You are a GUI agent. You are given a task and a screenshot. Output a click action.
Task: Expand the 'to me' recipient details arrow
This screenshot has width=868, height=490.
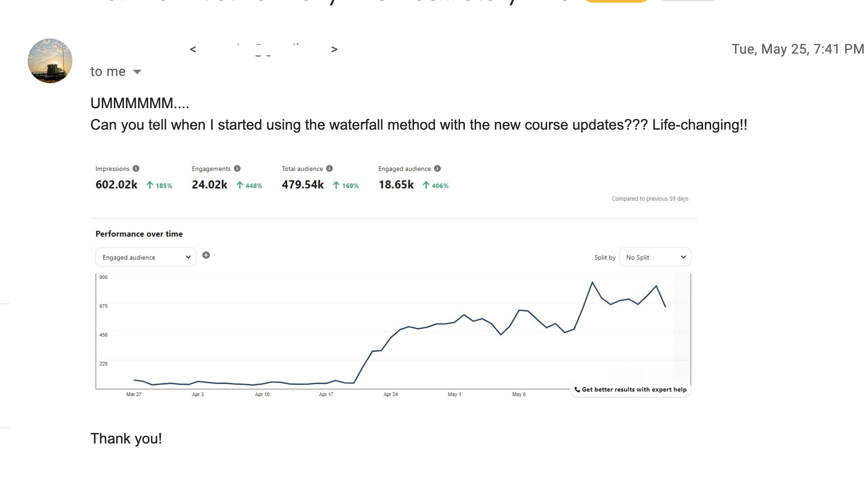pos(137,72)
